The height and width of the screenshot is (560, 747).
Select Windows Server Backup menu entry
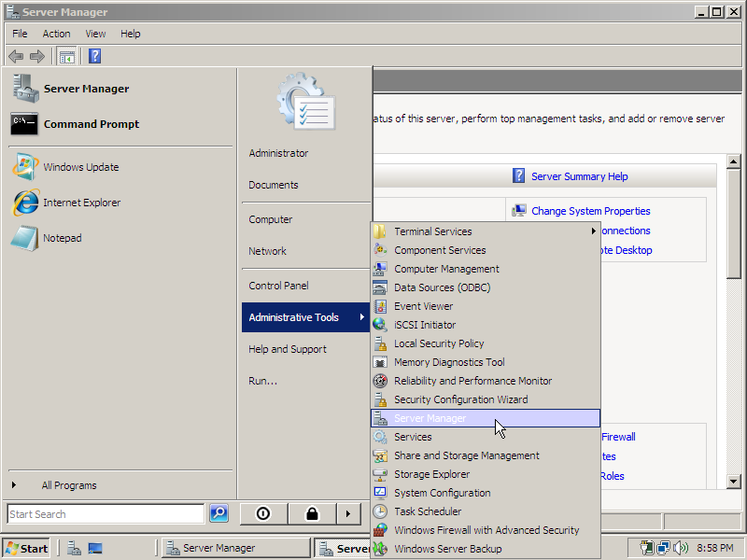pyautogui.click(x=486, y=549)
